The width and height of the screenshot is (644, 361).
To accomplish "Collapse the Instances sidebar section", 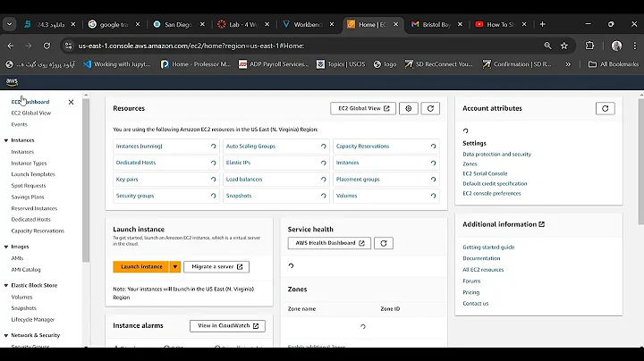I will pos(5,140).
